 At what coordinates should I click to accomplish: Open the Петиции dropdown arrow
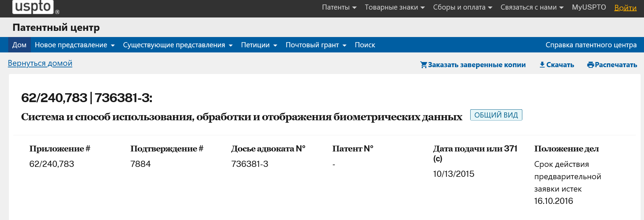coord(275,46)
